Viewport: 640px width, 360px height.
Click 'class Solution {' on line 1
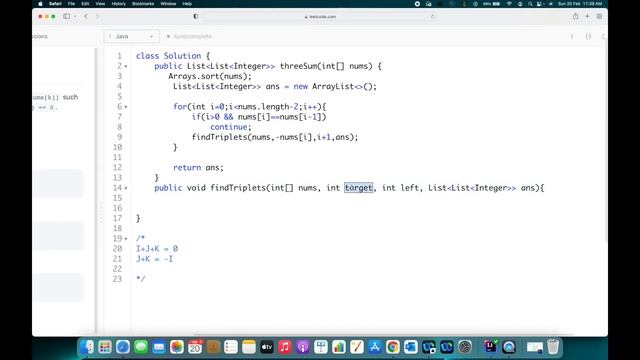pos(173,56)
